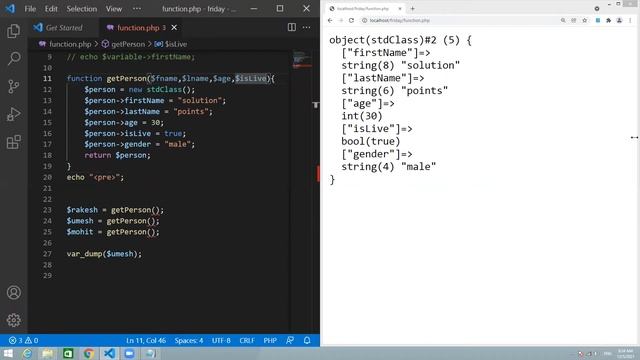640x360 pixels.
Task: Click the VS Code logo in title bar
Action: (10, 9)
